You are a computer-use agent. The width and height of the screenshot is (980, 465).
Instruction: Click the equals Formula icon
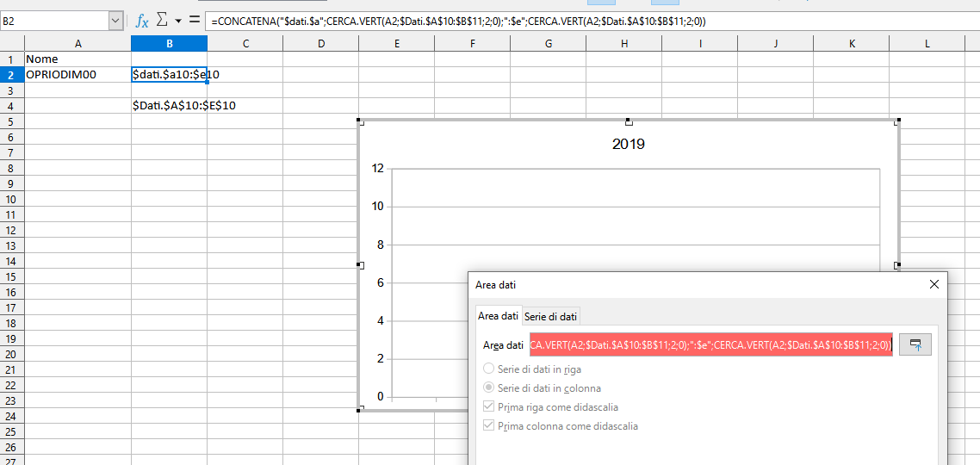[195, 21]
